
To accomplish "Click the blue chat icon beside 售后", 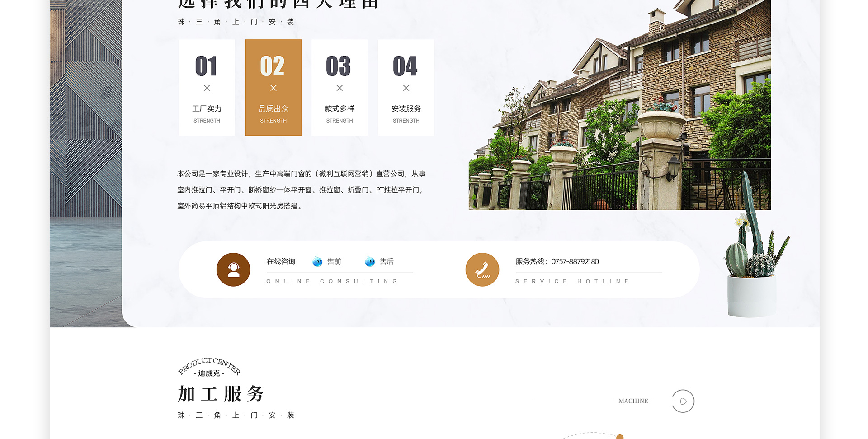I will coord(370,262).
